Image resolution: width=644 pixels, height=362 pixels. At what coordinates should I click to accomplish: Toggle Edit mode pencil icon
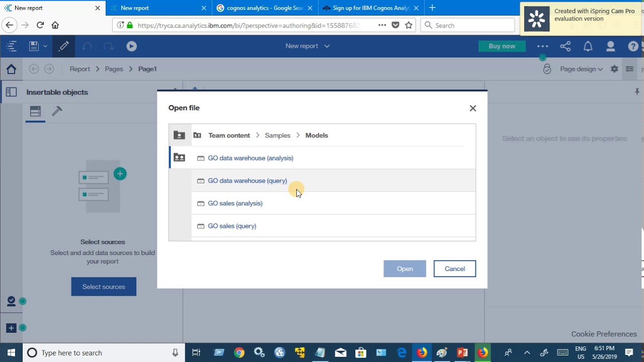point(63,46)
